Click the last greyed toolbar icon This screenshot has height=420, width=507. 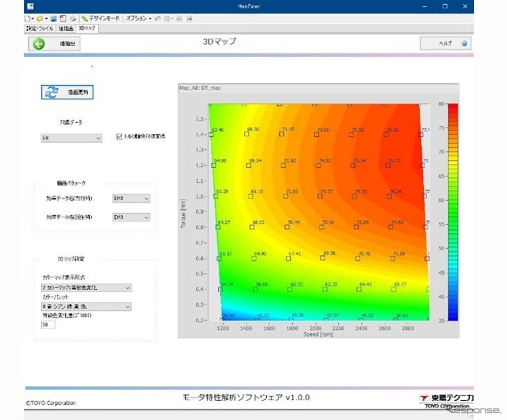[x=190, y=18]
